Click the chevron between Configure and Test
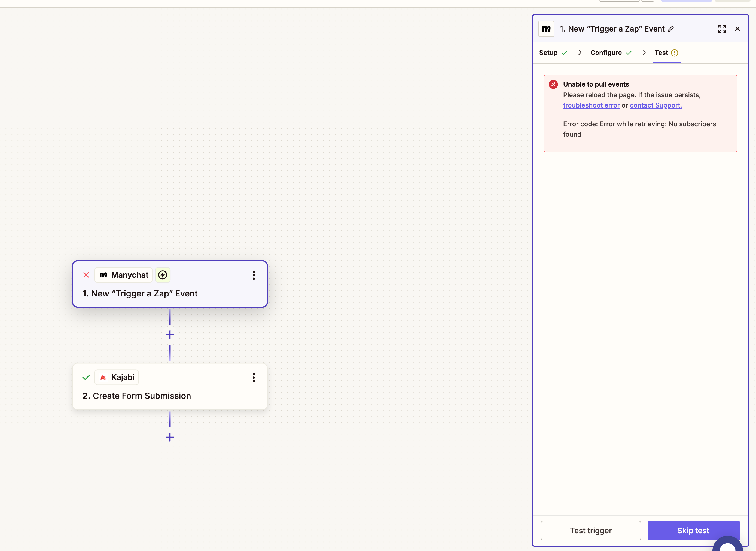 [644, 52]
